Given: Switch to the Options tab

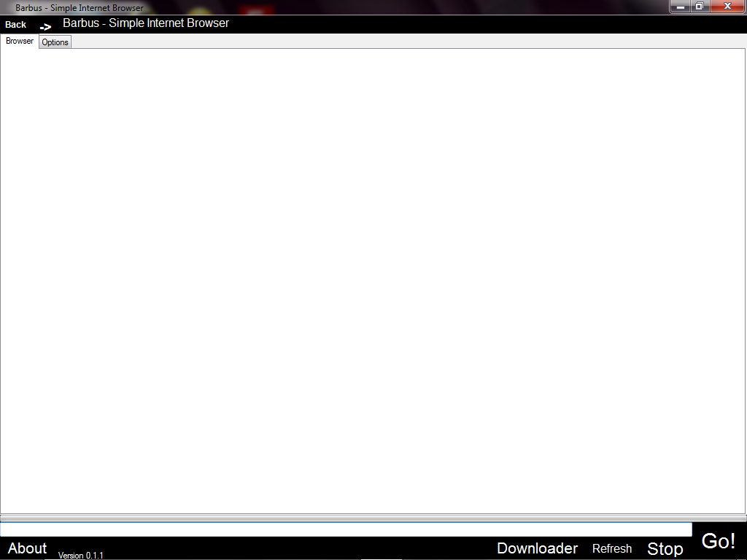Looking at the screenshot, I should pyautogui.click(x=55, y=42).
